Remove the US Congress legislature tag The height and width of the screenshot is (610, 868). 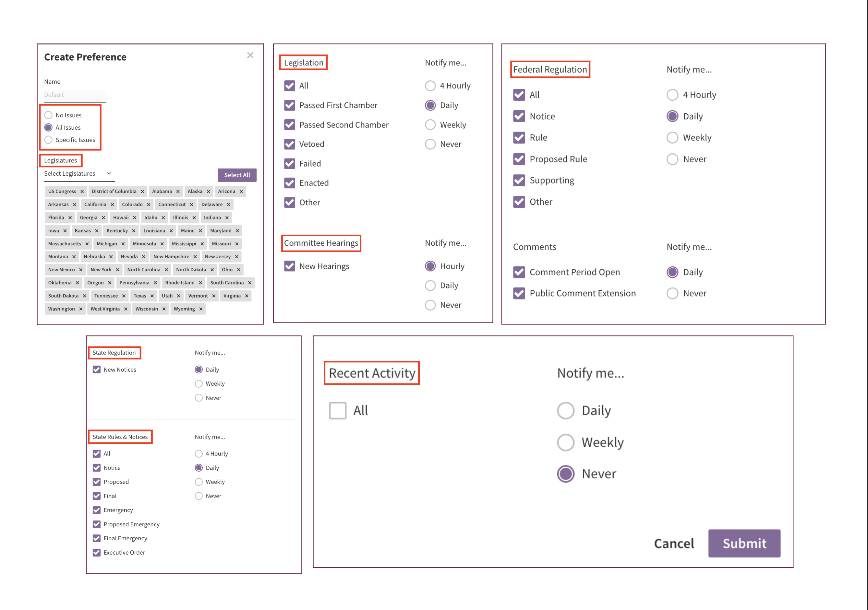82,192
